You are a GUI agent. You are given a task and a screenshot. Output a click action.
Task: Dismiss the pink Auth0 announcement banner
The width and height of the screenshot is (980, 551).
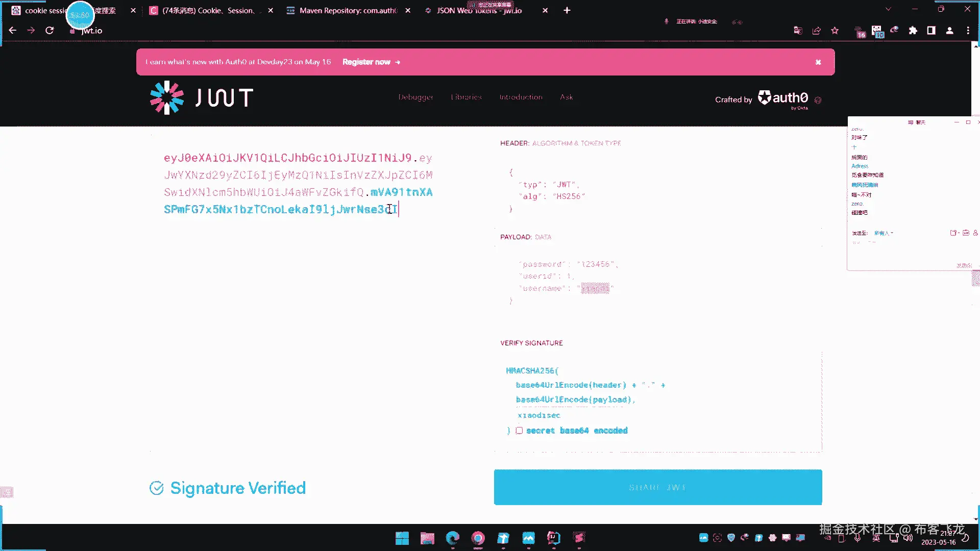click(x=818, y=62)
